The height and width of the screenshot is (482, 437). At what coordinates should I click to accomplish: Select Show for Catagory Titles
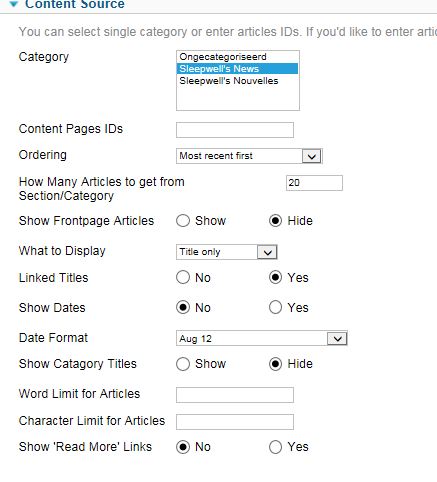tap(183, 364)
